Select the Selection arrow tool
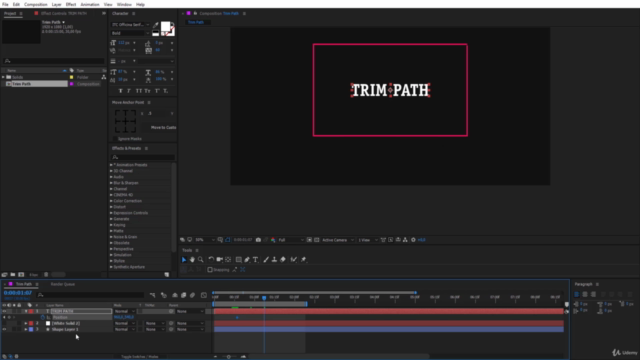This screenshot has height=360, width=640. coord(184,260)
